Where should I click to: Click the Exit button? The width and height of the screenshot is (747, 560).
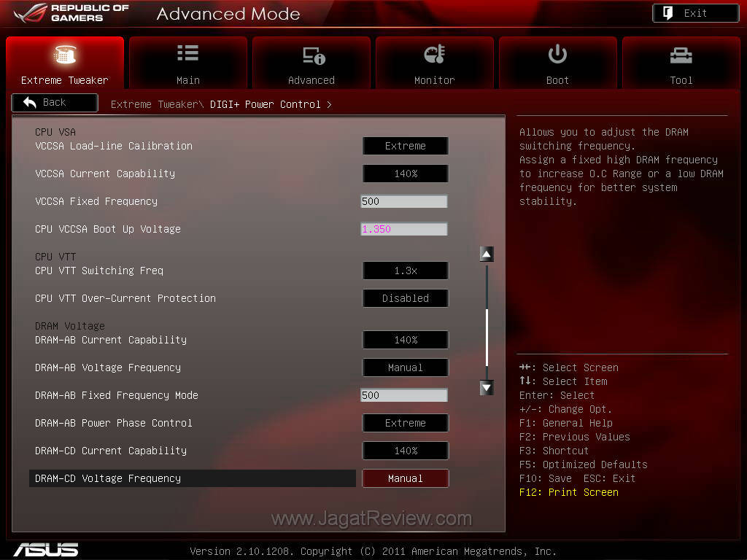[695, 13]
